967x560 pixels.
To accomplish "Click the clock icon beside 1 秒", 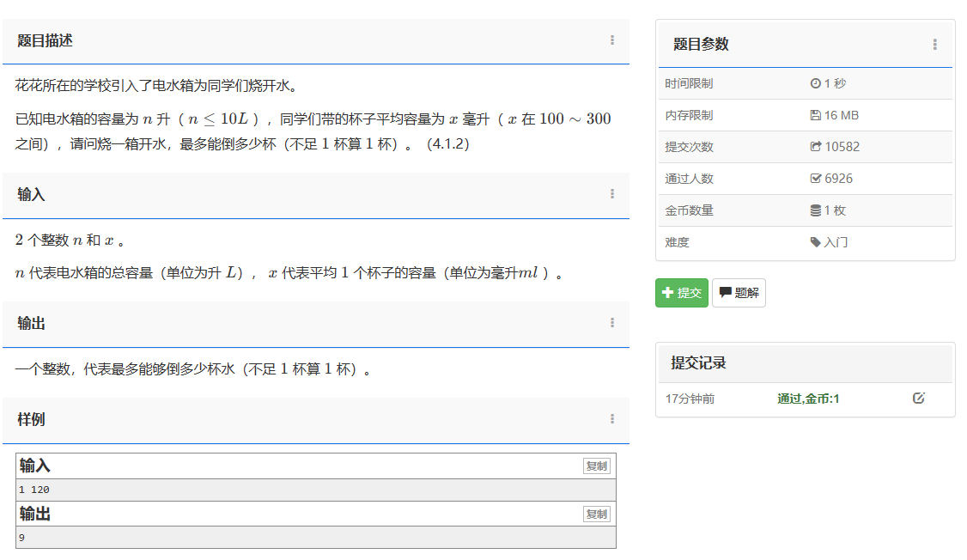I will 815,83.
